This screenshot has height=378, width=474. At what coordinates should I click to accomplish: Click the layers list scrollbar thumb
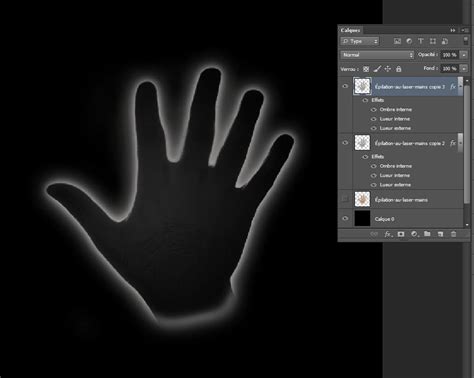[x=467, y=143]
